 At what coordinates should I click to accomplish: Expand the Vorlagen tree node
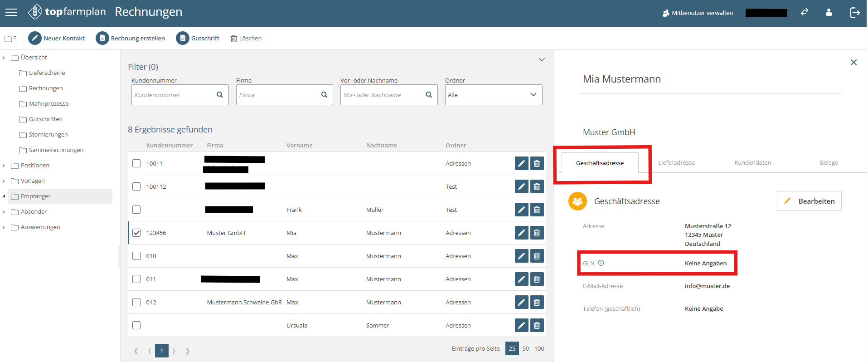(4, 181)
